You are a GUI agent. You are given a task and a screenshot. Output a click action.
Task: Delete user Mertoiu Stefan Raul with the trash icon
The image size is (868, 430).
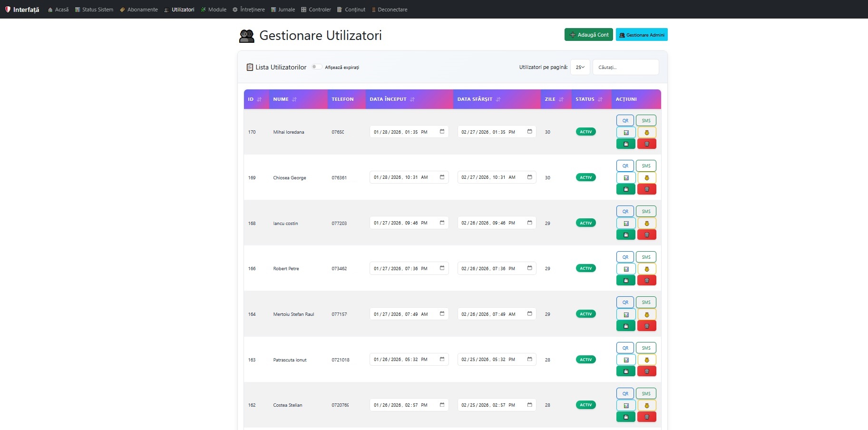646,326
